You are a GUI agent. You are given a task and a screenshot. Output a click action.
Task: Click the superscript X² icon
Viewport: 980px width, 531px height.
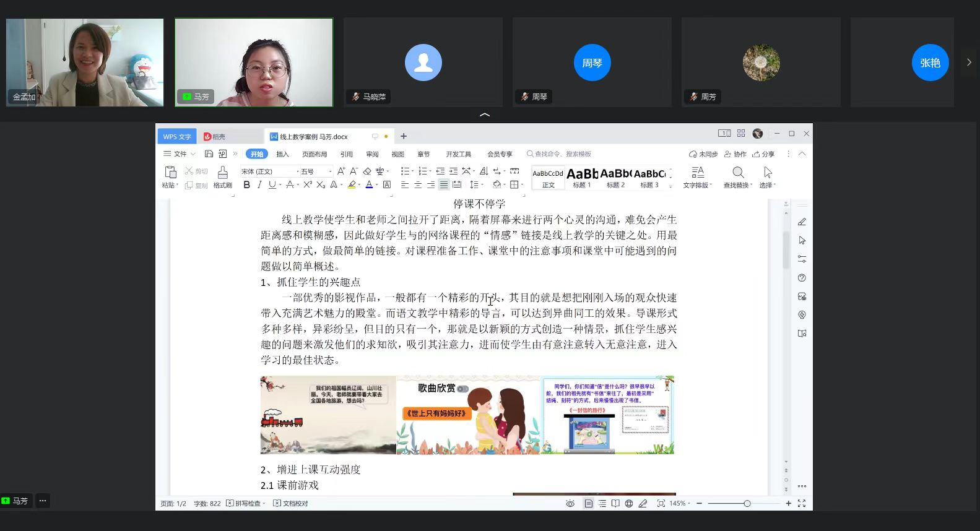(x=308, y=184)
